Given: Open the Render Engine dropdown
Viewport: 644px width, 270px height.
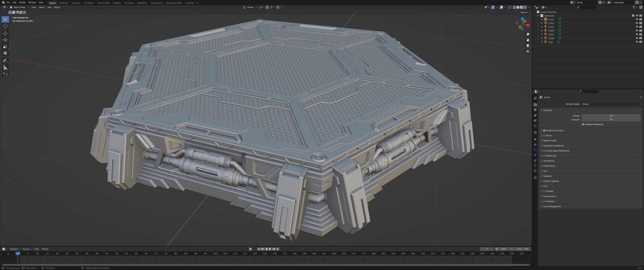Looking at the screenshot, I should pyautogui.click(x=611, y=104).
